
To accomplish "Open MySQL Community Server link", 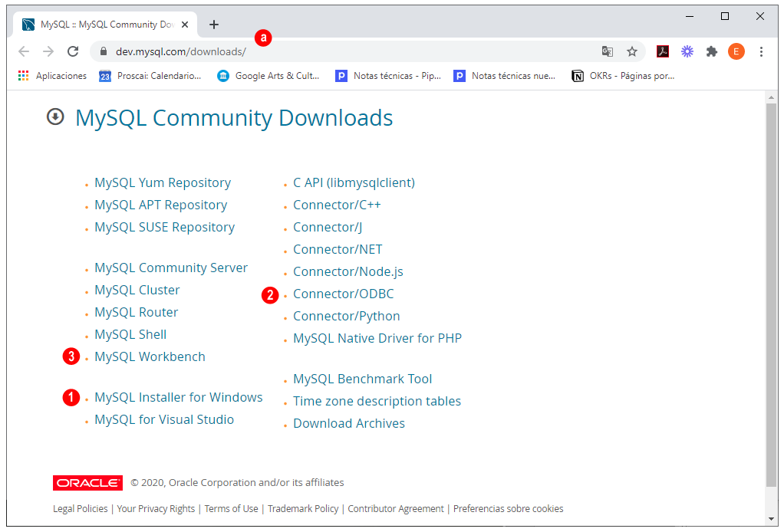I will tap(171, 268).
